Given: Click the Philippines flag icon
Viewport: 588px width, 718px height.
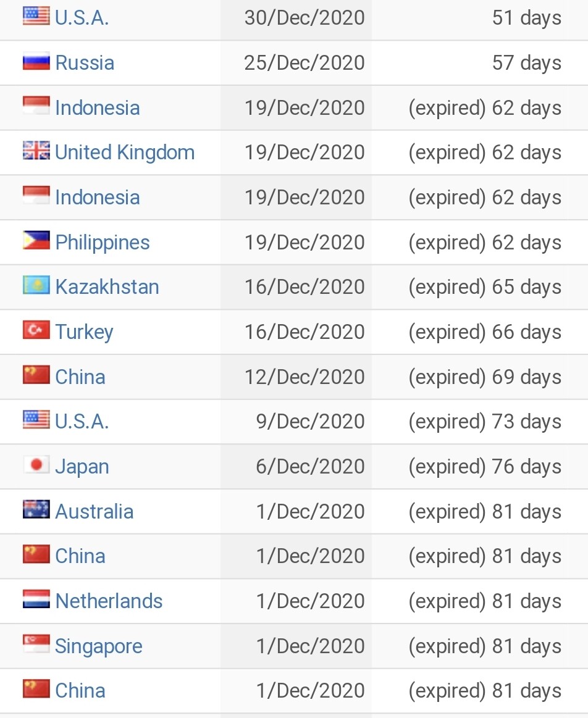Looking at the screenshot, I should 36,240.
